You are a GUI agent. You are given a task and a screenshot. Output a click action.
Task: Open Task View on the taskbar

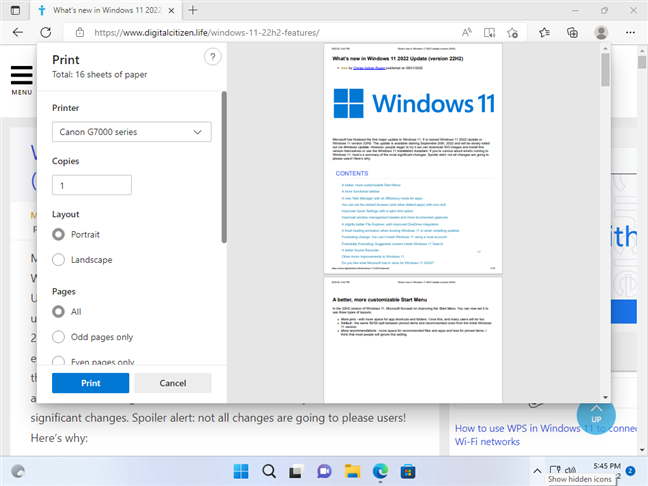click(x=296, y=471)
